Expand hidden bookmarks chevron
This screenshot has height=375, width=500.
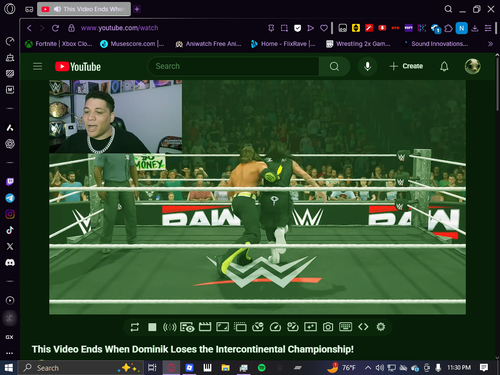tap(490, 44)
